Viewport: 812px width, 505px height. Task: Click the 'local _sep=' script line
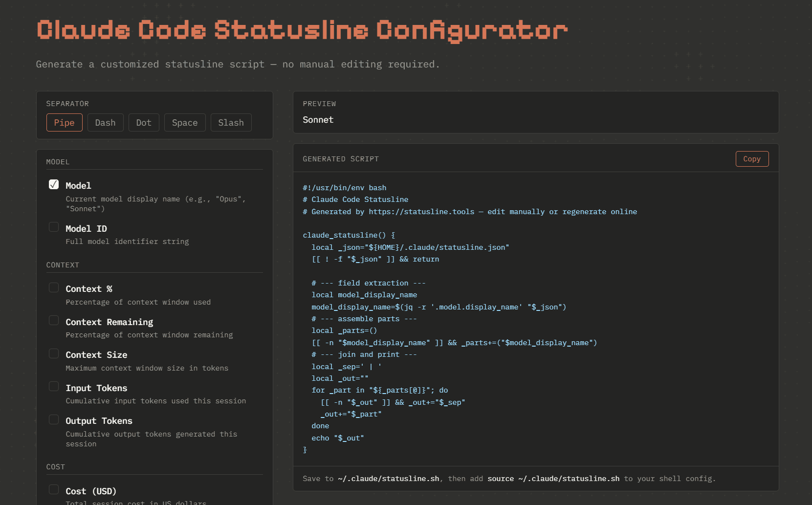pyautogui.click(x=347, y=367)
